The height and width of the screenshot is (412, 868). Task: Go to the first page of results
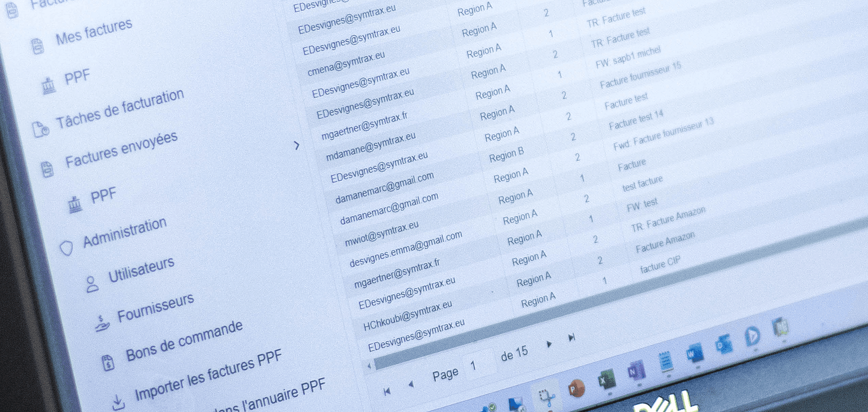click(387, 391)
